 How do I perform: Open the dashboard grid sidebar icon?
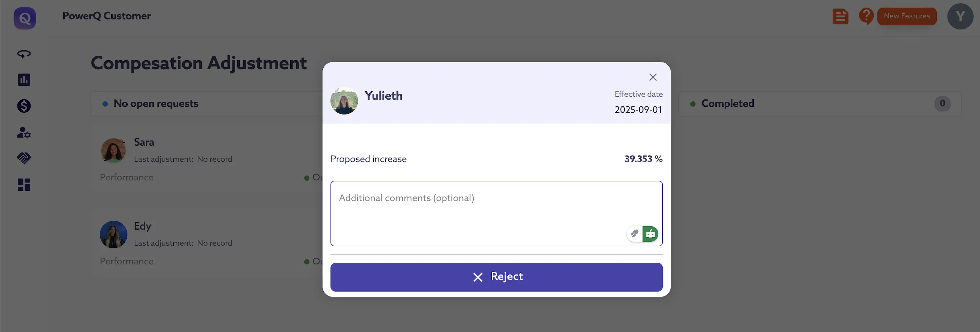[23, 185]
